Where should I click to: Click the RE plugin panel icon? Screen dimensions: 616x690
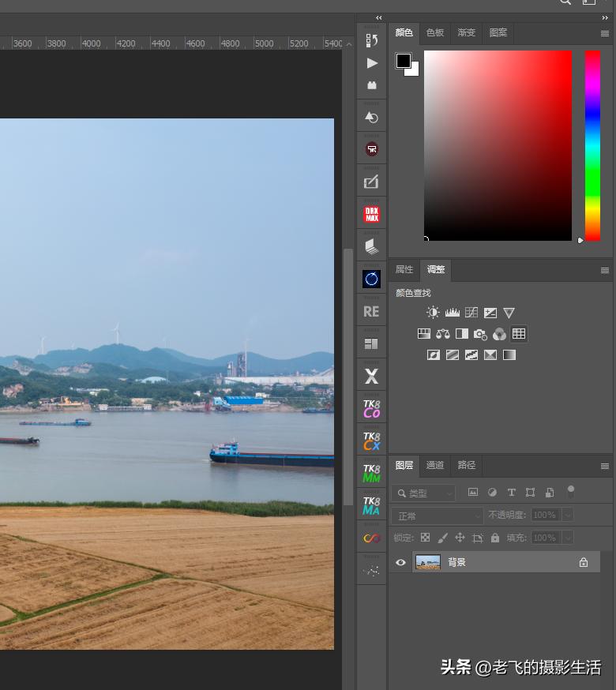(x=371, y=312)
